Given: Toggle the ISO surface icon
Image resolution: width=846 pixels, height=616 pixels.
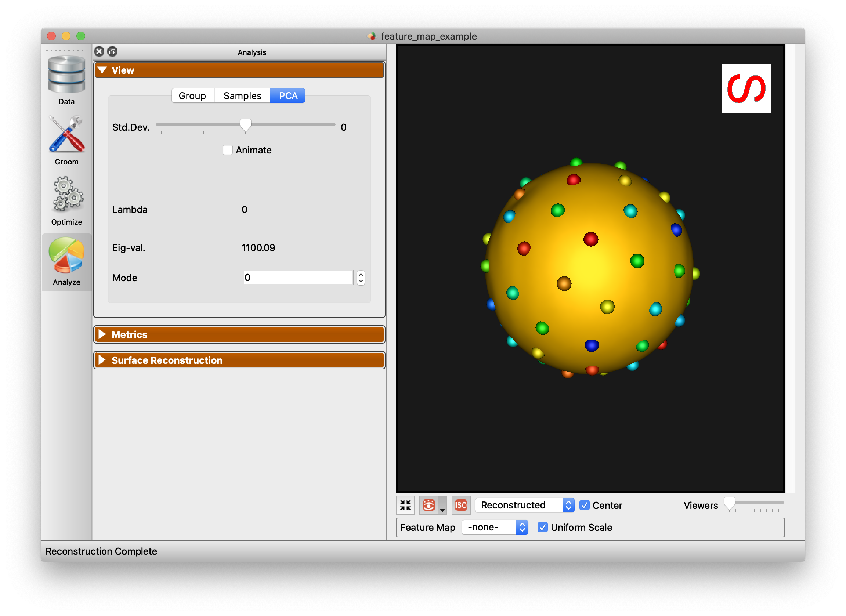Looking at the screenshot, I should [x=461, y=505].
